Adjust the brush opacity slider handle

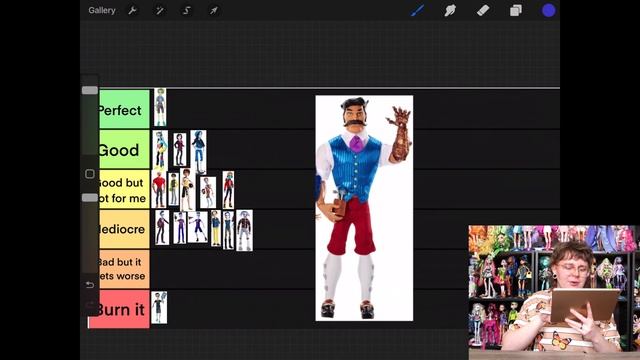pos(90,198)
